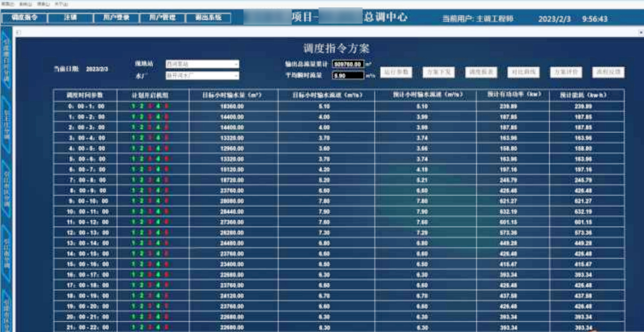Click the 输出总流量累计 value field
Image resolution: width=644 pixels, height=332 pixels.
(x=348, y=64)
